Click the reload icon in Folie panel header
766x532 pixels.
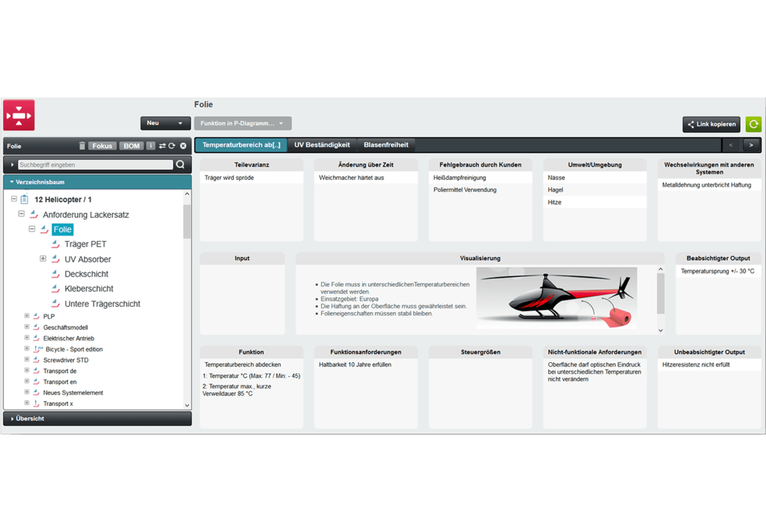(172, 146)
